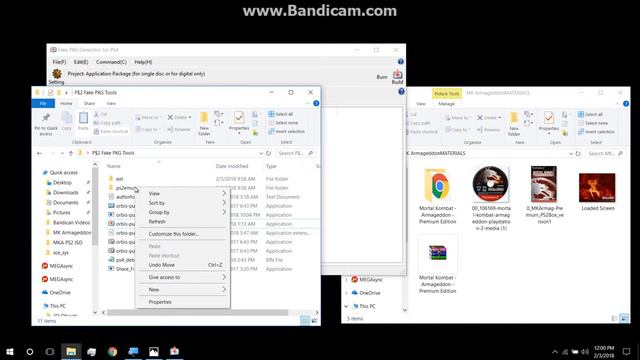Click New folder in MK ArmageddonMATERIALS ribbon

[514, 124]
